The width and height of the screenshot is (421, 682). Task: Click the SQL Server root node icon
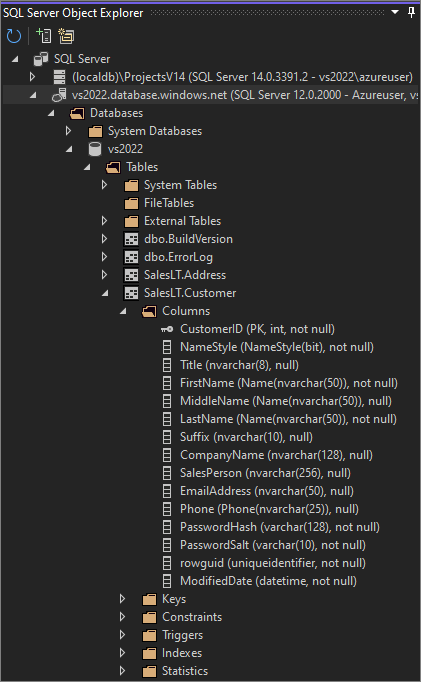point(41,59)
